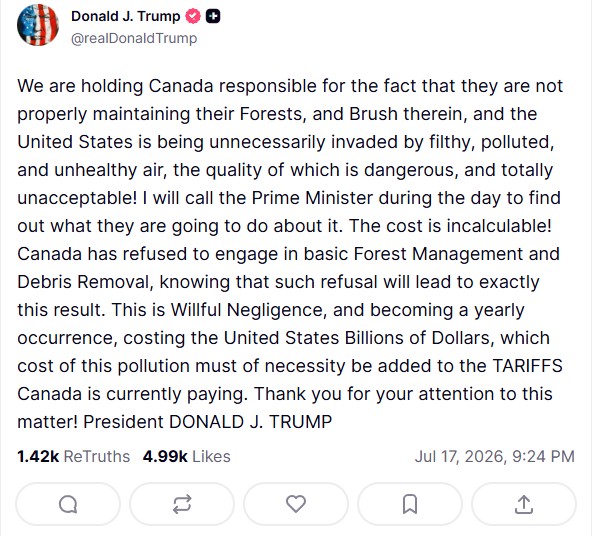View the 4.99k Likes list
The width and height of the screenshot is (593, 536).
click(x=186, y=457)
